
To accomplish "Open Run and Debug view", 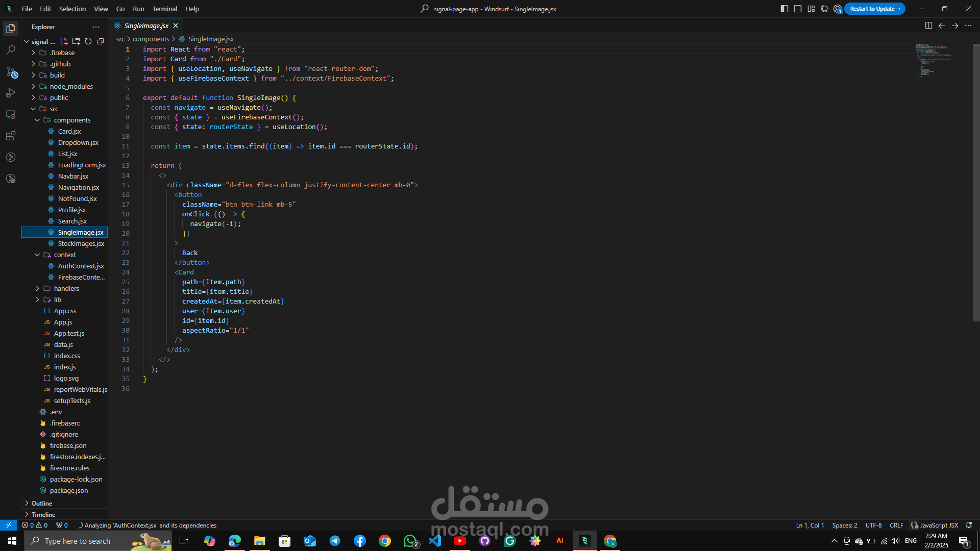I will (x=11, y=93).
